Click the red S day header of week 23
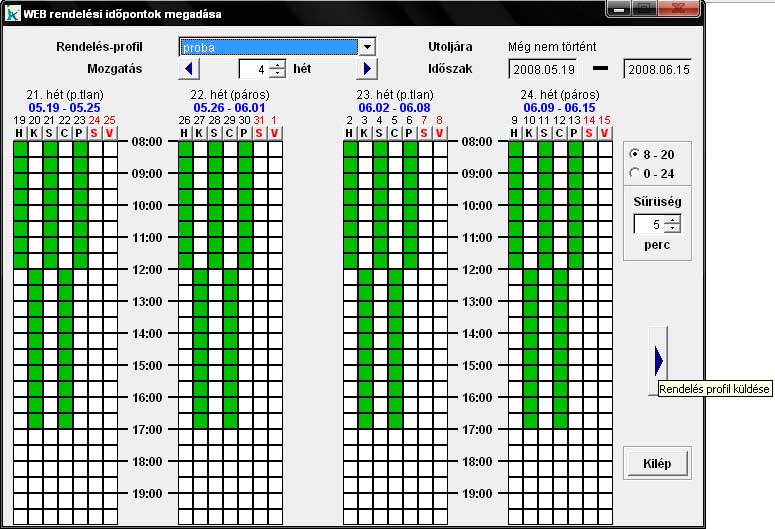775x529 pixels. click(x=424, y=133)
